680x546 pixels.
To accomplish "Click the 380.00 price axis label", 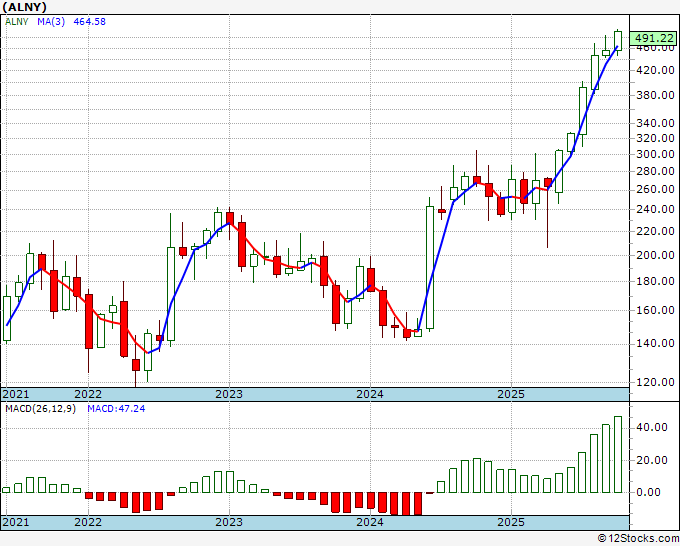I will [x=655, y=95].
